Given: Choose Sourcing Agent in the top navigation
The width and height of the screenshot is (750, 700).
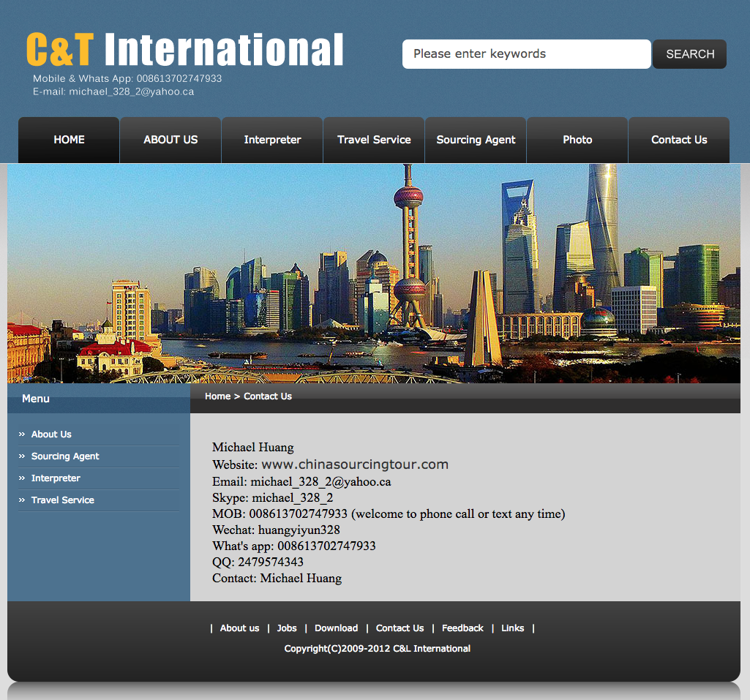Looking at the screenshot, I should pos(476,140).
